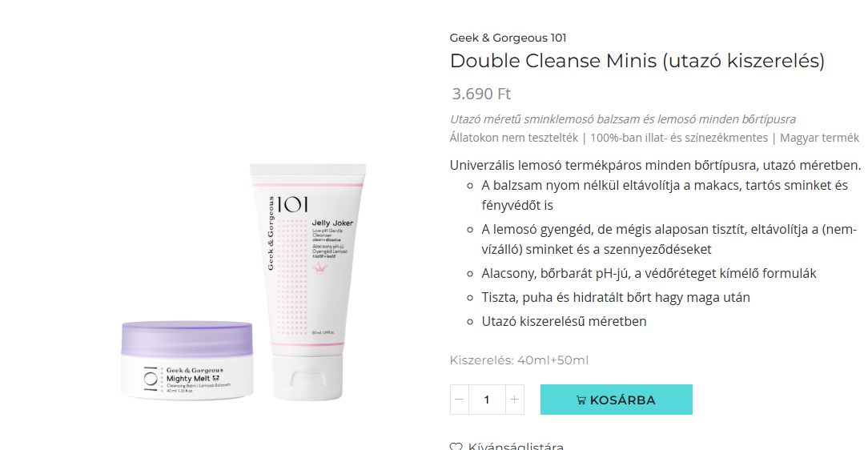
Task: Click the 101 logo on the Jelly Joker tube
Action: (x=292, y=205)
